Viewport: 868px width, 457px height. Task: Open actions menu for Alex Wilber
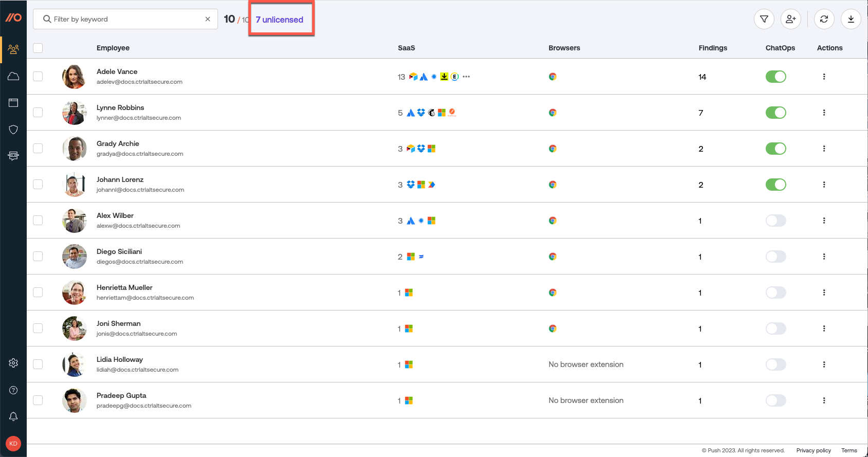tap(824, 221)
